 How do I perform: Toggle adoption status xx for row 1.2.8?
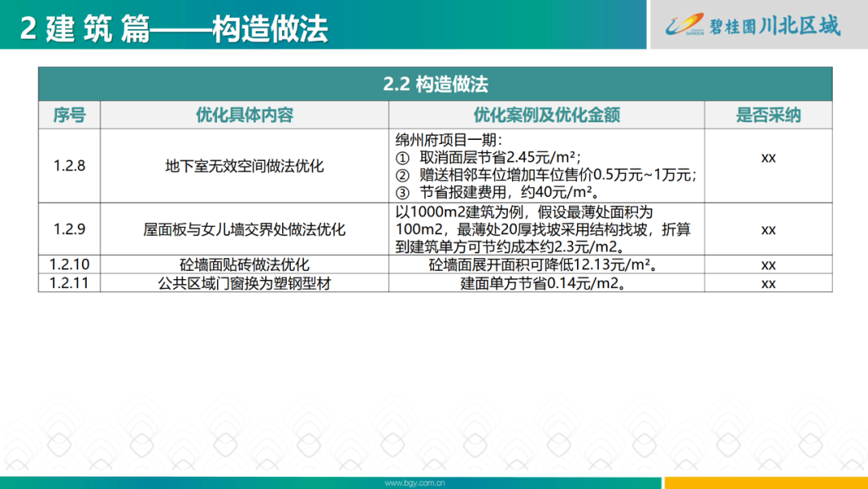[768, 158]
